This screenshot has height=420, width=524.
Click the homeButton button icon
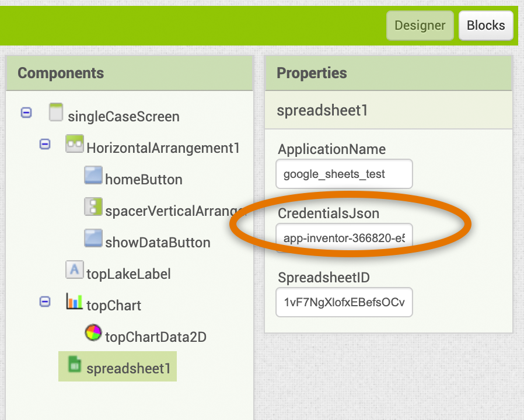93,175
